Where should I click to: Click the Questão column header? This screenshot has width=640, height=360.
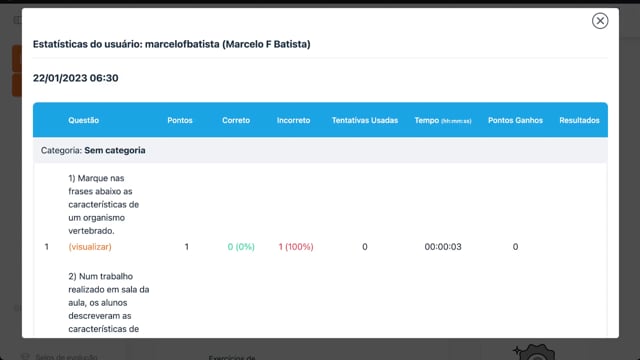point(84,120)
